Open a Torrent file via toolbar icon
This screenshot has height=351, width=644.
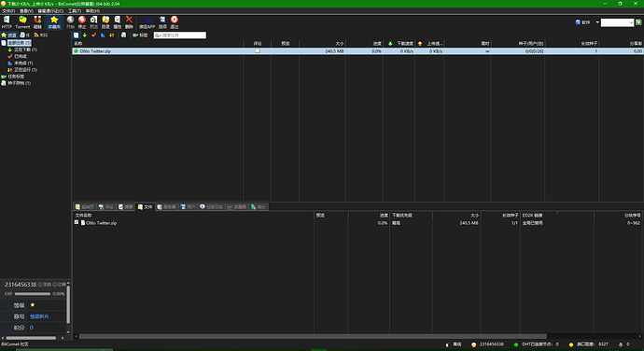coord(22,22)
